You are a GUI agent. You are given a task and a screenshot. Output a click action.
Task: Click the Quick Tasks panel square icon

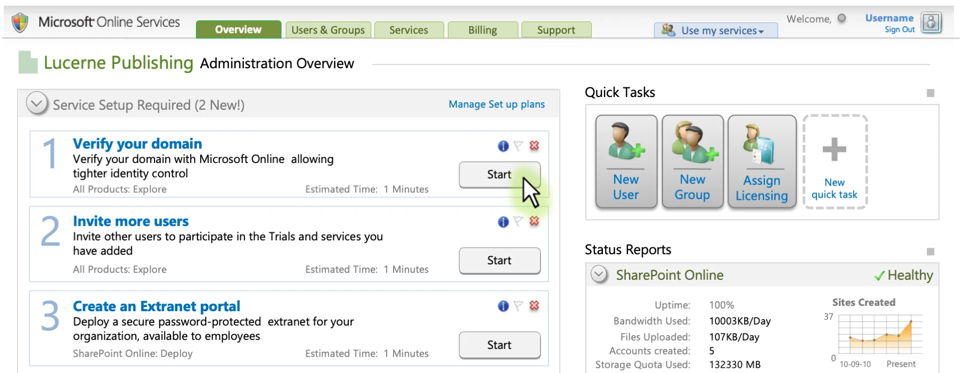pos(930,93)
